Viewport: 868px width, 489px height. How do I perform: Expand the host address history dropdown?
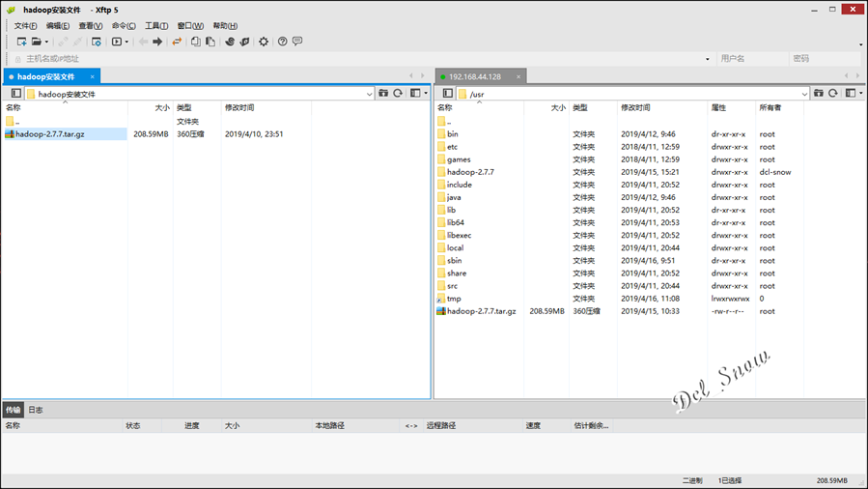tap(708, 59)
